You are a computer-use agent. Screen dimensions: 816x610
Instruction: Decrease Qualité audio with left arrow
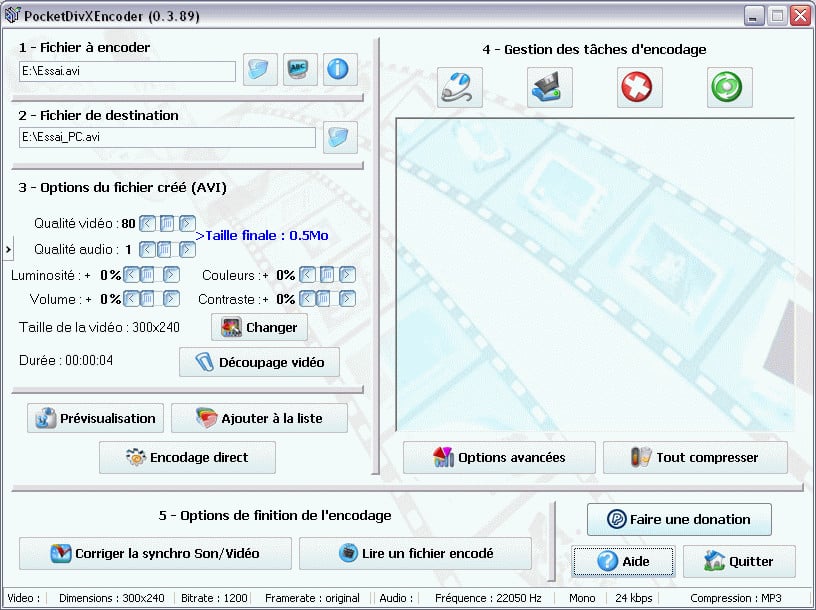[147, 249]
